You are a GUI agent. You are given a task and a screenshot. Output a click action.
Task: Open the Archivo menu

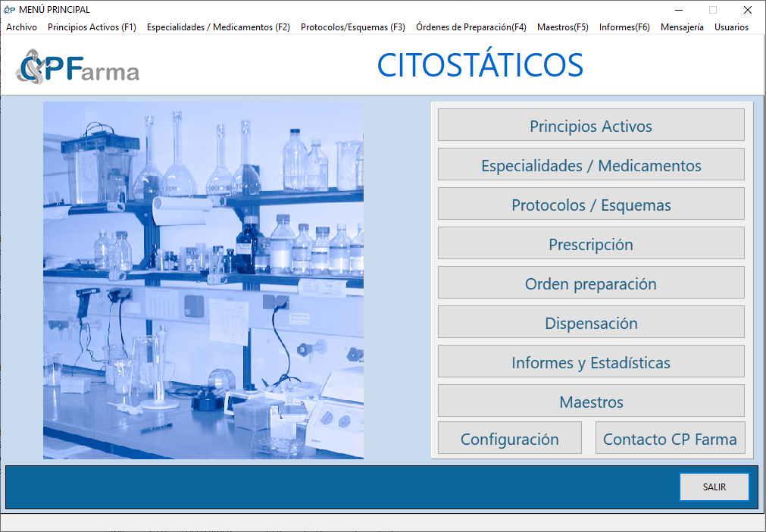(21, 27)
